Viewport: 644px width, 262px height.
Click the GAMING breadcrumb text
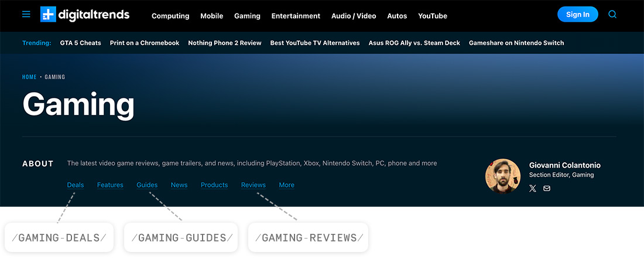pos(54,77)
